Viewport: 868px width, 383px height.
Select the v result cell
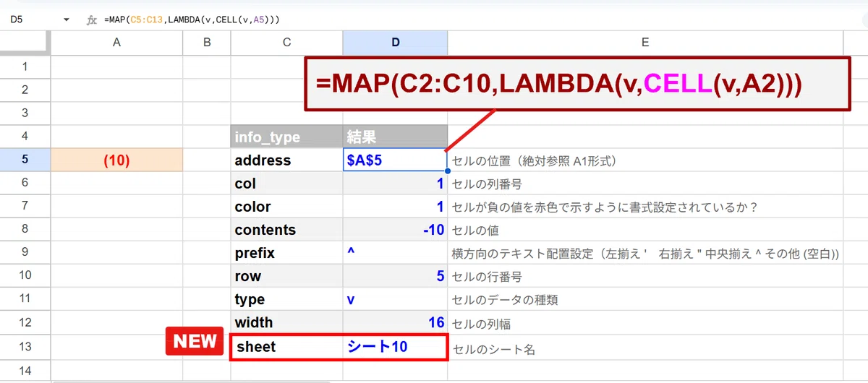[395, 300]
